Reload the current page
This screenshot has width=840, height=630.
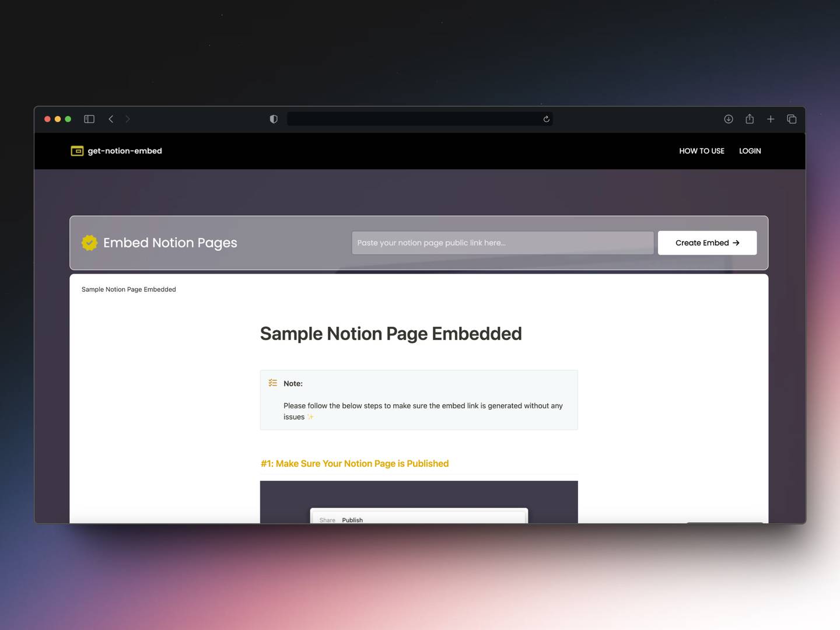coord(546,119)
